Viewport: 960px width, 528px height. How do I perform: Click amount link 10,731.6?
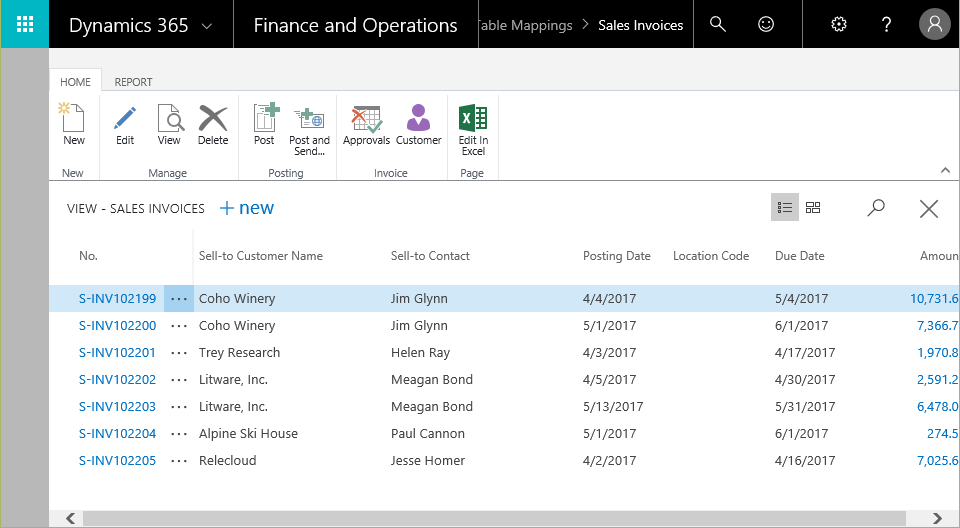[934, 299]
